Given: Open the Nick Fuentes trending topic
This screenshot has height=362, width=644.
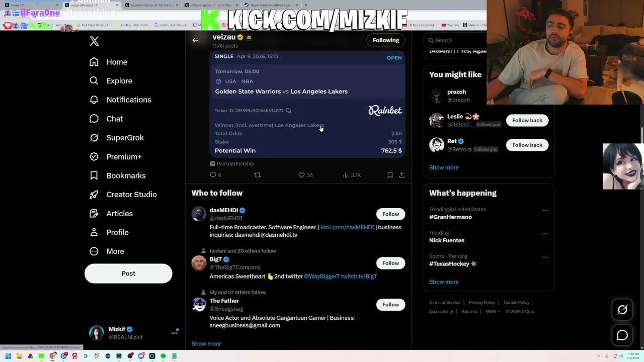Looking at the screenshot, I should coord(447,240).
